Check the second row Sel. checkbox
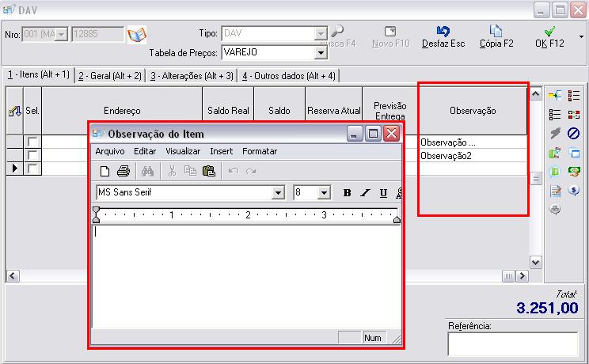Image resolution: width=589 pixels, height=364 pixels. pyautogui.click(x=32, y=155)
